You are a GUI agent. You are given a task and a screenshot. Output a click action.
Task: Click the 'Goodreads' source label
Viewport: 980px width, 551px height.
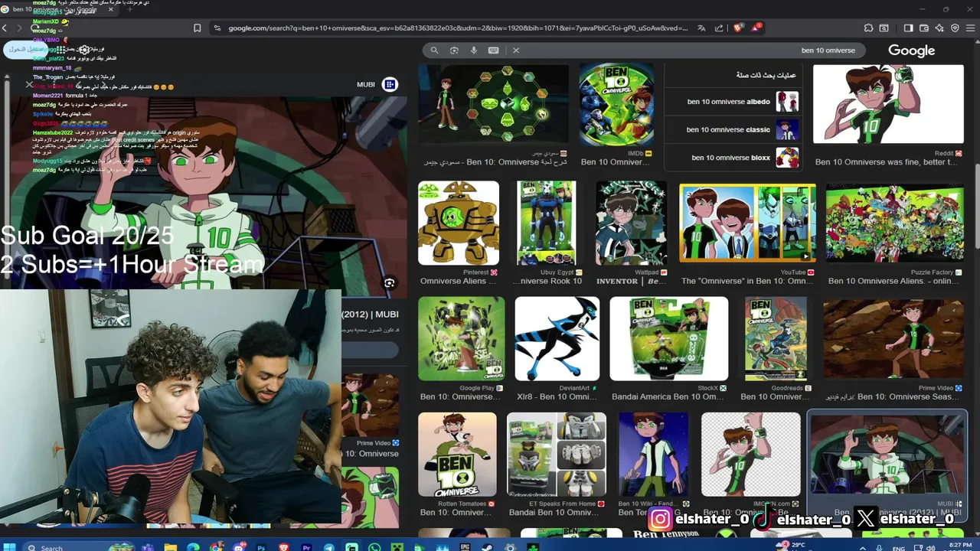(x=786, y=389)
